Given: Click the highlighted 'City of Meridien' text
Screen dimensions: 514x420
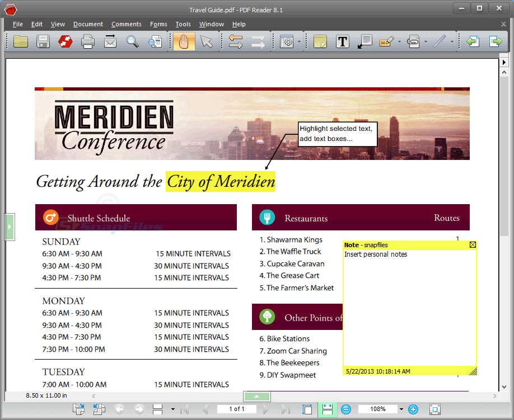Looking at the screenshot, I should point(221,182).
